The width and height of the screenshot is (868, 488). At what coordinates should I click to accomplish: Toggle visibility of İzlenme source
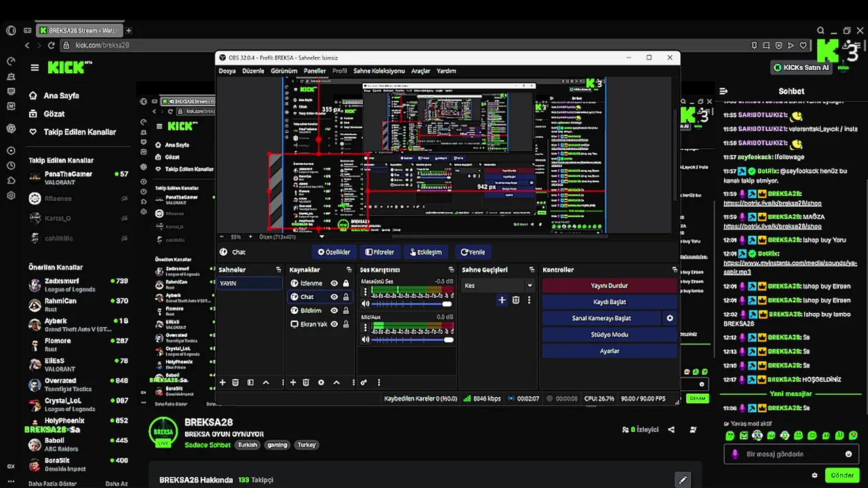(x=334, y=283)
